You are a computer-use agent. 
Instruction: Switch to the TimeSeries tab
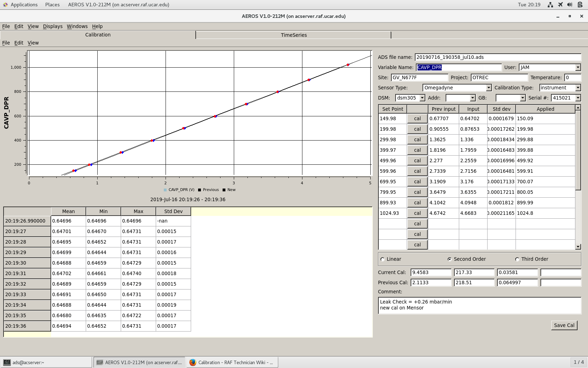[293, 35]
